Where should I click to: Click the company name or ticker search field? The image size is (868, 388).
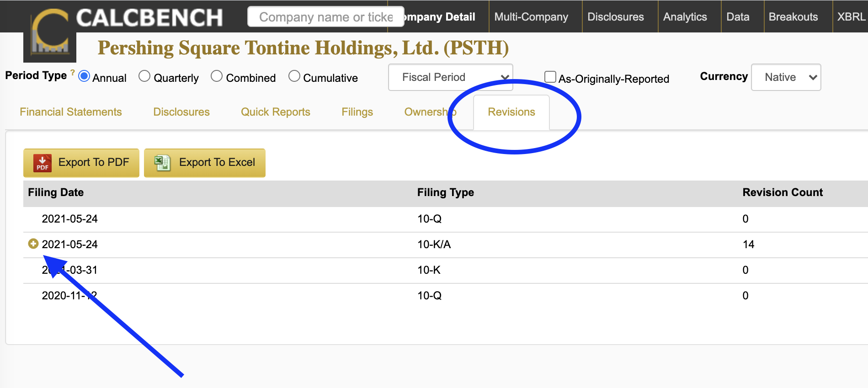tap(325, 17)
